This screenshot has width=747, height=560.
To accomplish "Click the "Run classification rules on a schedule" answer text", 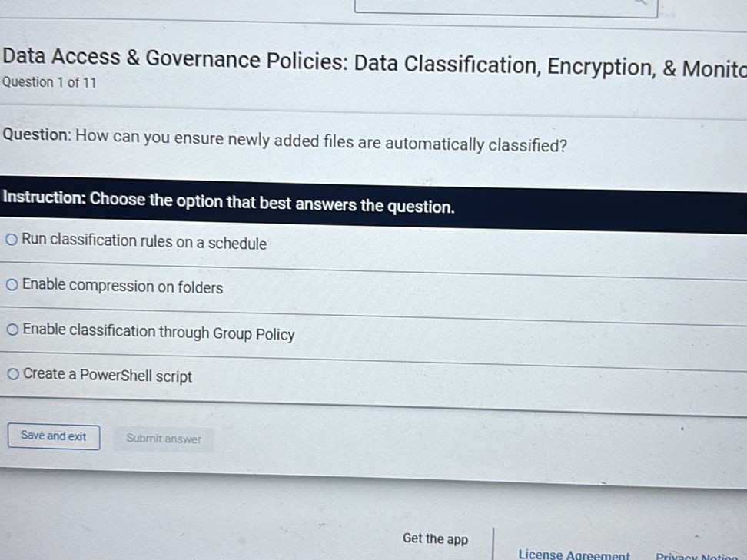I will 144,243.
